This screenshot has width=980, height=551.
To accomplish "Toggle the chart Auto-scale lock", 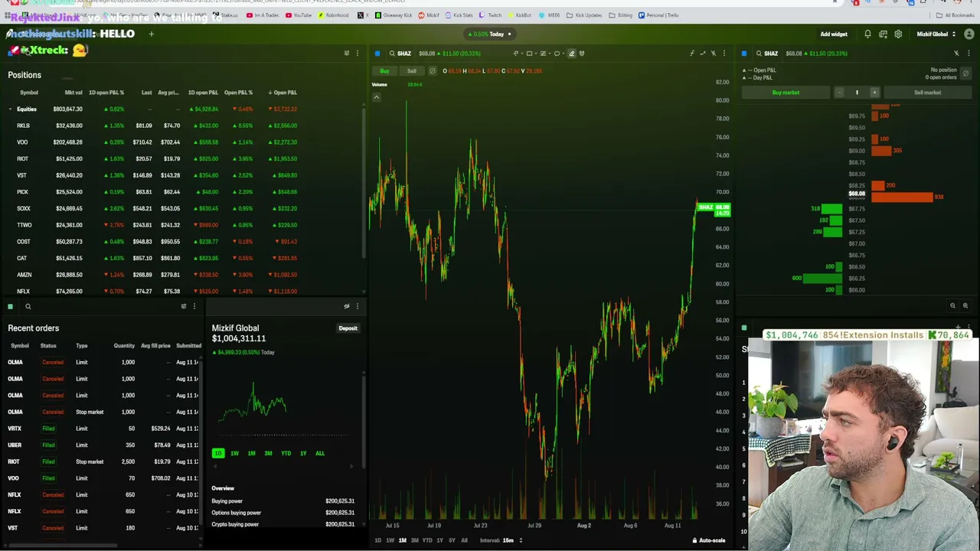I will [709, 540].
